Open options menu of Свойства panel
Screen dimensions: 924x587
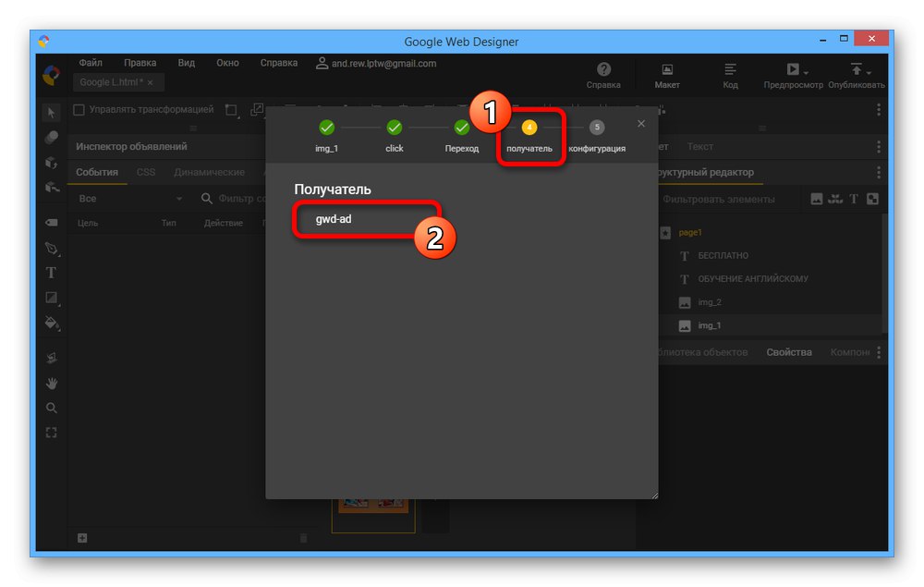click(879, 352)
